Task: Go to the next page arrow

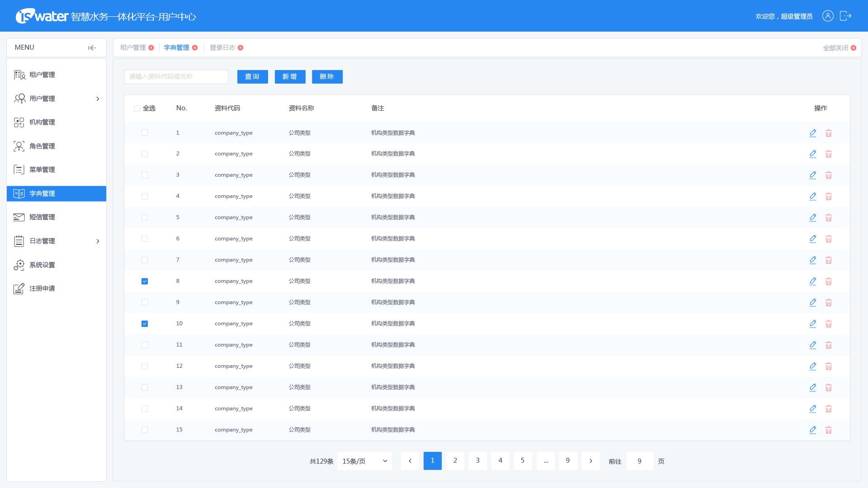Action: [590, 461]
